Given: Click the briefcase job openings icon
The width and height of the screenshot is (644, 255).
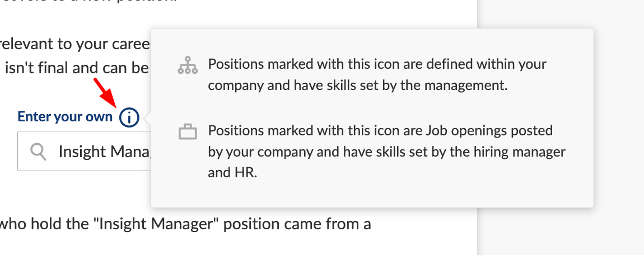Looking at the screenshot, I should 188,131.
